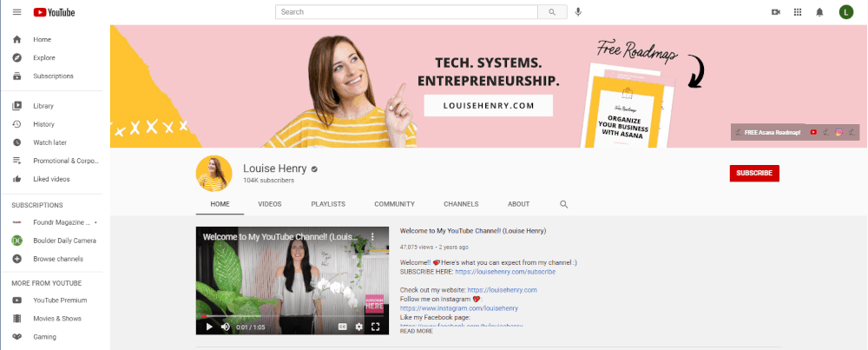Open the account avatar L menu
Screen dimensions: 868x350
click(x=845, y=12)
